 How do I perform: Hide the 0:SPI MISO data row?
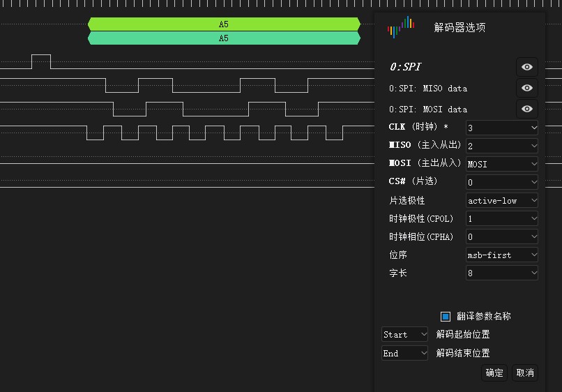(x=526, y=88)
